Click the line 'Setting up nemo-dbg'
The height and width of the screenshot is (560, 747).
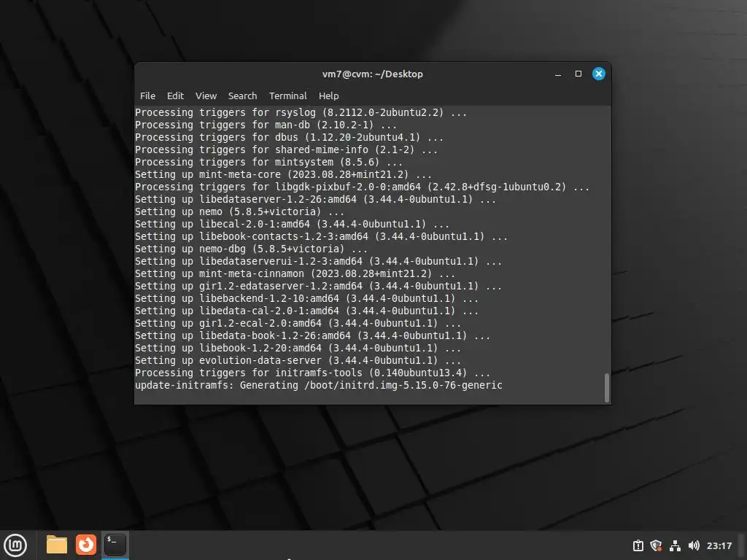pyautogui.click(x=251, y=249)
